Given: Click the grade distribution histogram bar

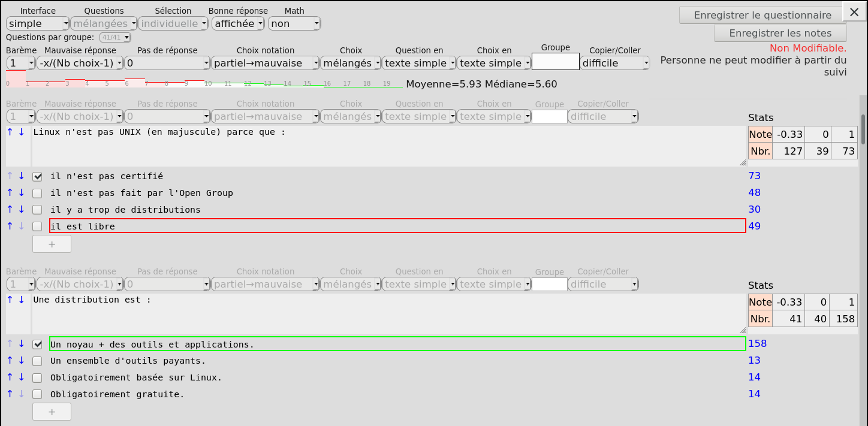Looking at the screenshot, I should pyautogui.click(x=204, y=83).
